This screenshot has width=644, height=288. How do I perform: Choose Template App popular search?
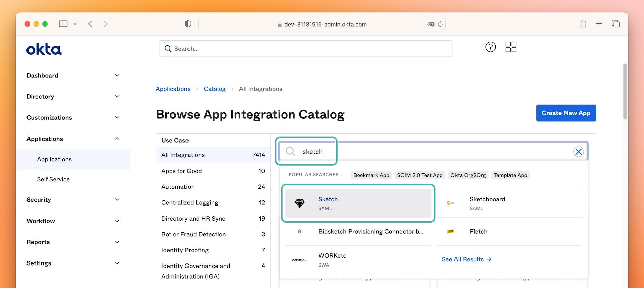coord(510,175)
